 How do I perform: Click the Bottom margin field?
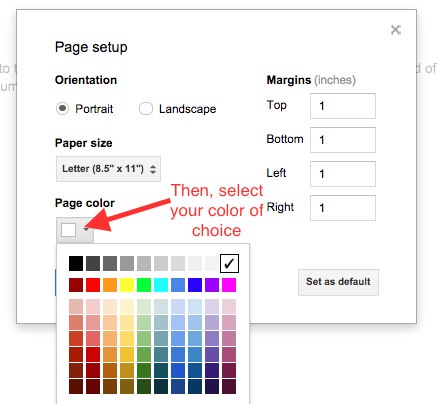pos(343,140)
